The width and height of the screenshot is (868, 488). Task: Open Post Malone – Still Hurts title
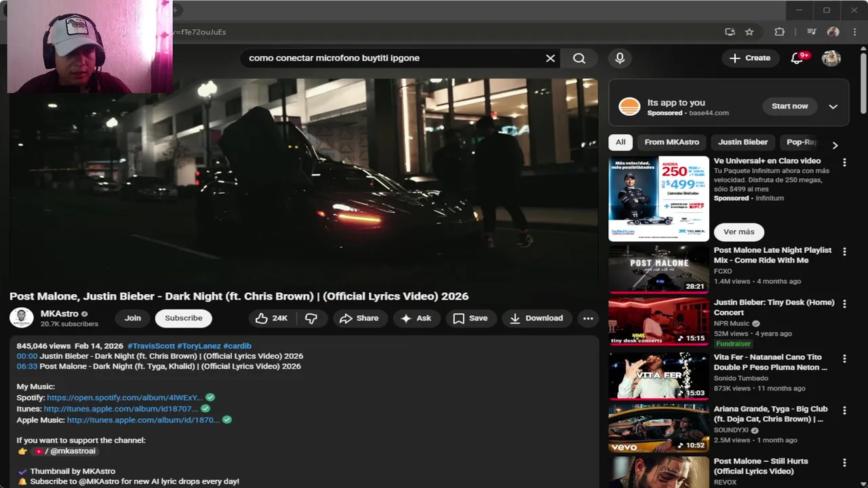point(761,466)
